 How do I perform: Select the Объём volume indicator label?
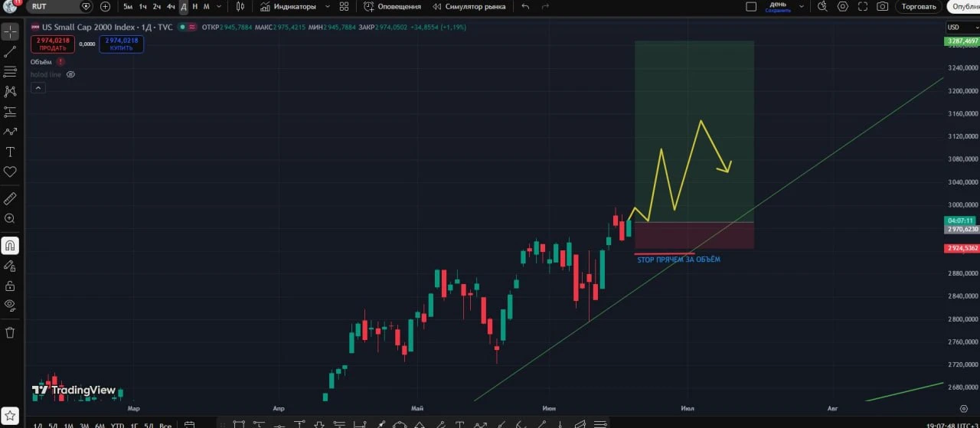click(41, 61)
